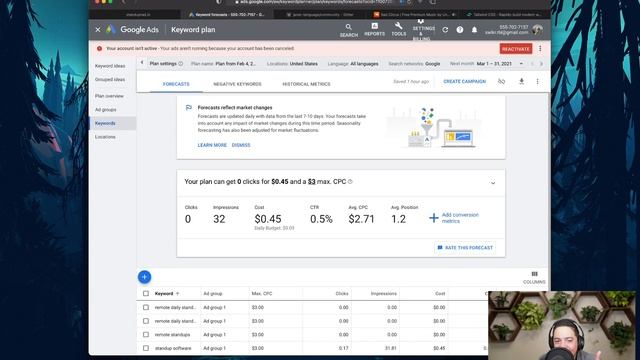The height and width of the screenshot is (360, 640).
Task: Open more options in account alert bar
Action: click(540, 49)
